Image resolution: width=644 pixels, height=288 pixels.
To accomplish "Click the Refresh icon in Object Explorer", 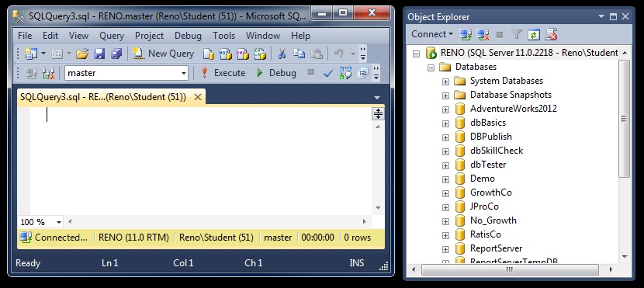I will click(533, 34).
